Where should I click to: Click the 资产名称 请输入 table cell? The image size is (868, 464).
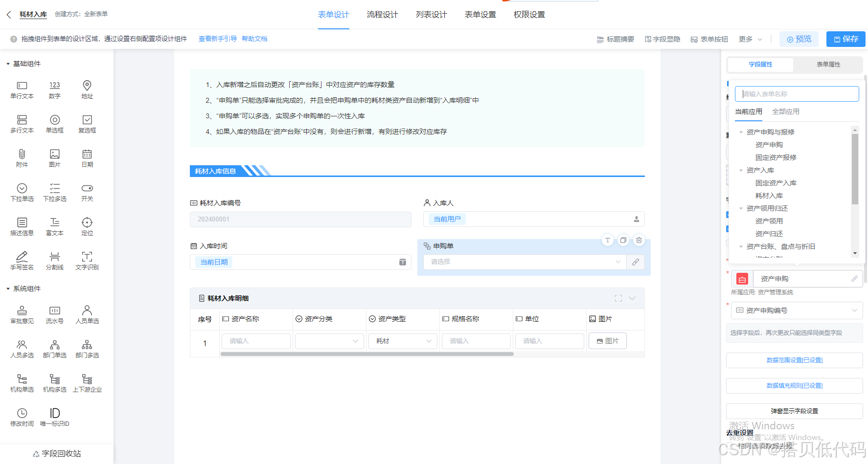click(x=256, y=341)
